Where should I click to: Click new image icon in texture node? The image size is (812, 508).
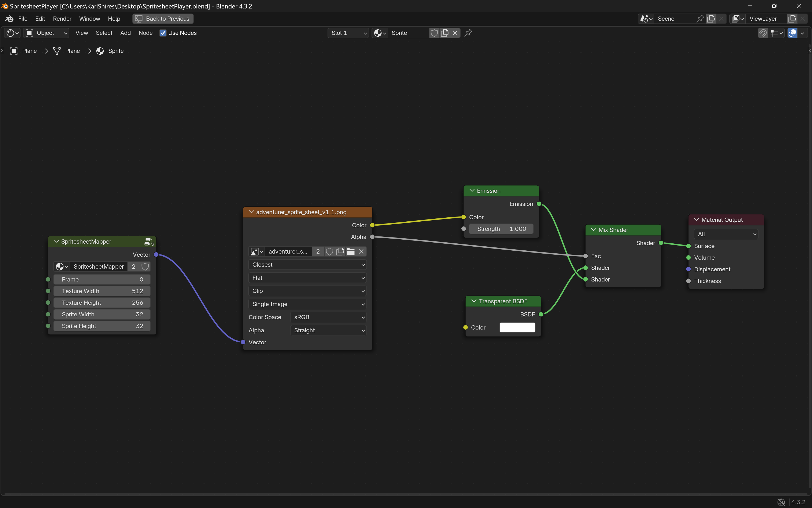[x=340, y=252]
